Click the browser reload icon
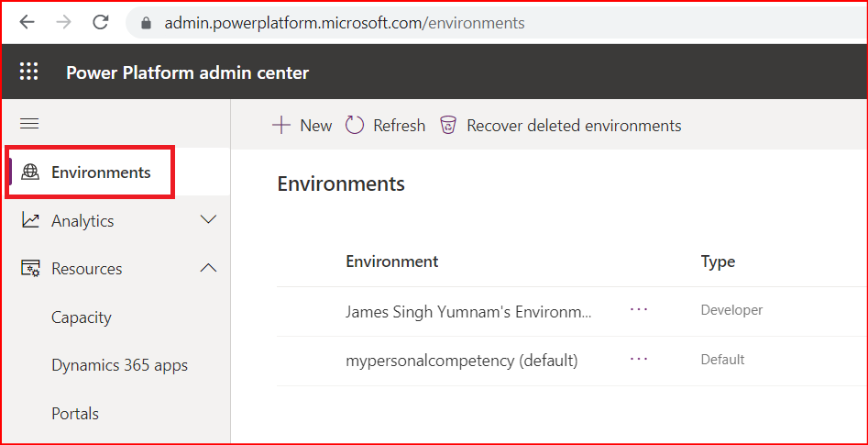This screenshot has height=445, width=868. click(x=101, y=22)
